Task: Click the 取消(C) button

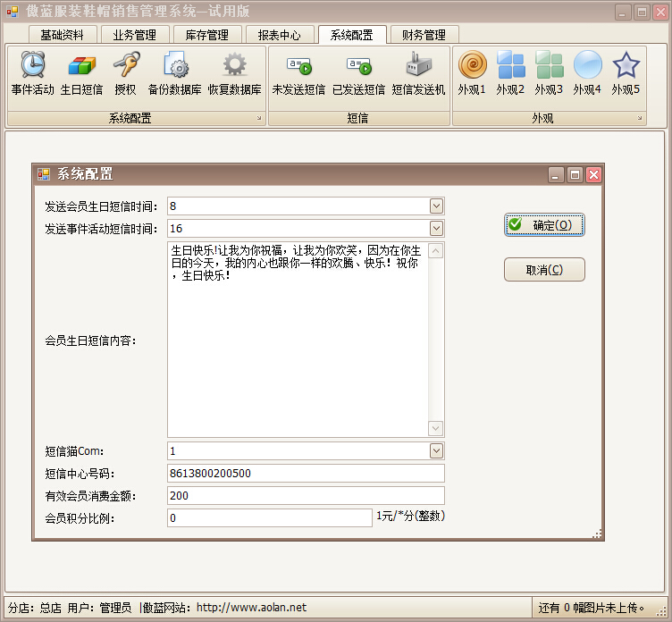Action: [x=544, y=270]
